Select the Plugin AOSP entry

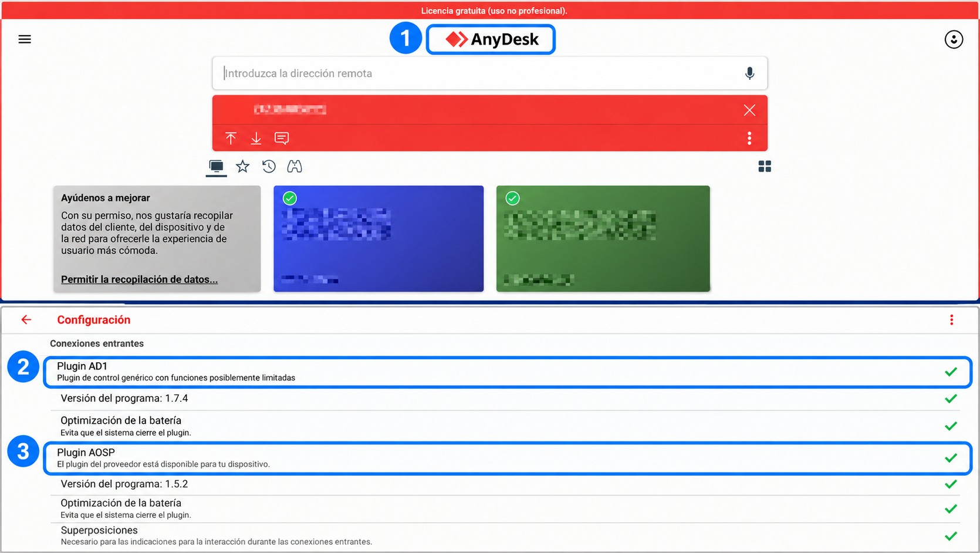(508, 458)
